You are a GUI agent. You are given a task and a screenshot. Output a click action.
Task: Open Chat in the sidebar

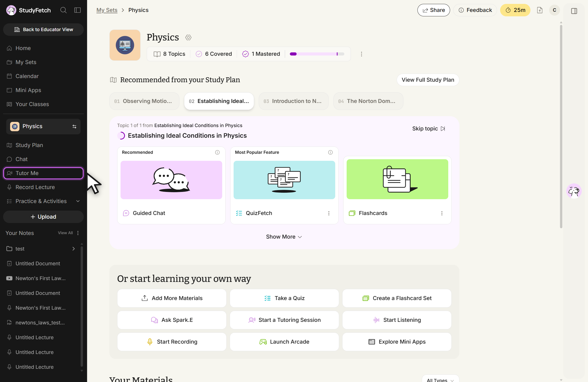(43, 159)
